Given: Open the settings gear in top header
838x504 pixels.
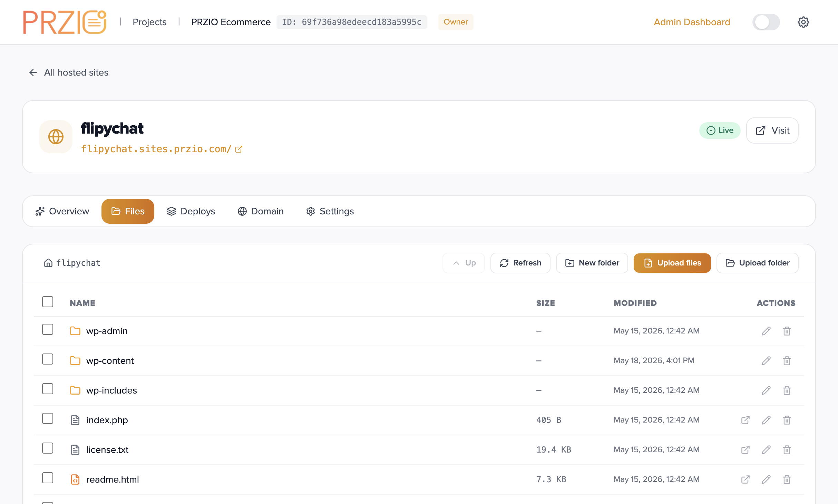Looking at the screenshot, I should coord(803,22).
